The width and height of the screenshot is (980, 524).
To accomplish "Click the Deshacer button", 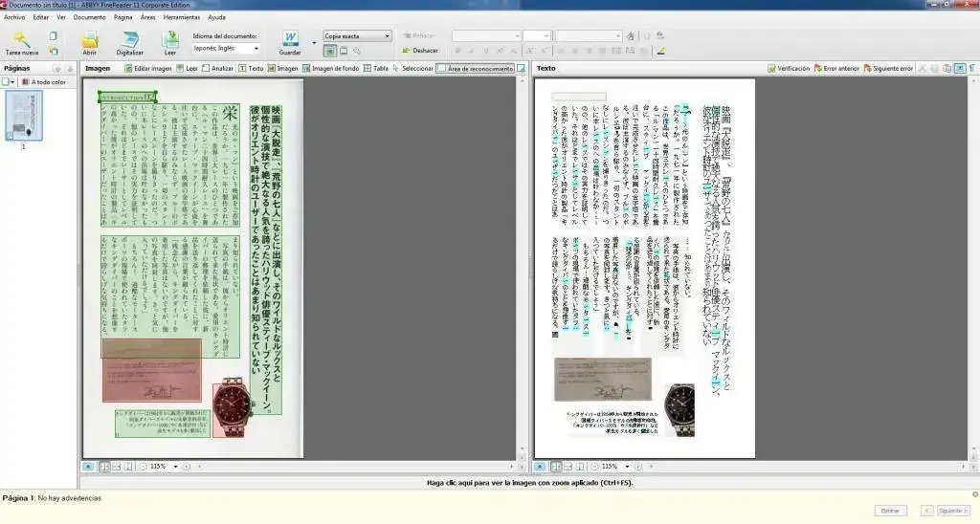I will [x=420, y=51].
